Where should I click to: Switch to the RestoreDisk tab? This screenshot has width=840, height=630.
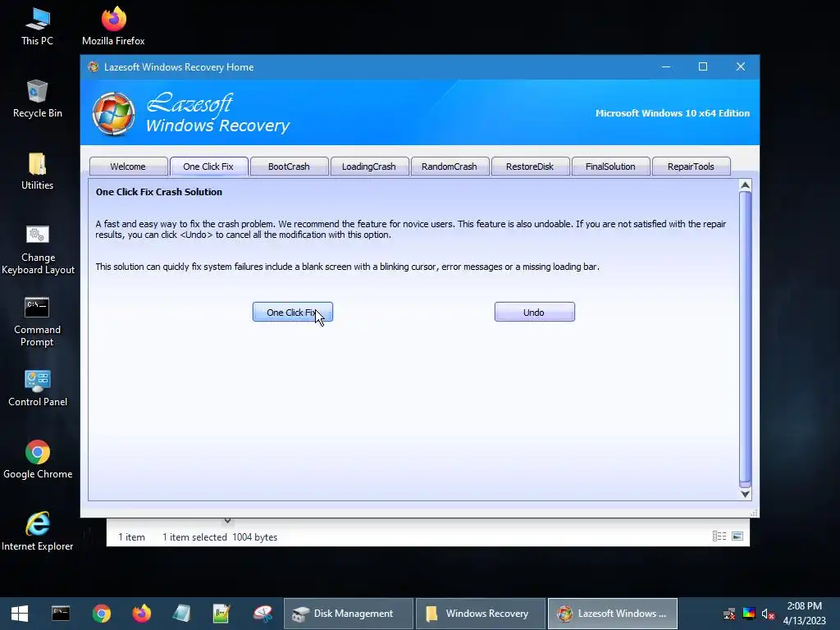pyautogui.click(x=530, y=167)
